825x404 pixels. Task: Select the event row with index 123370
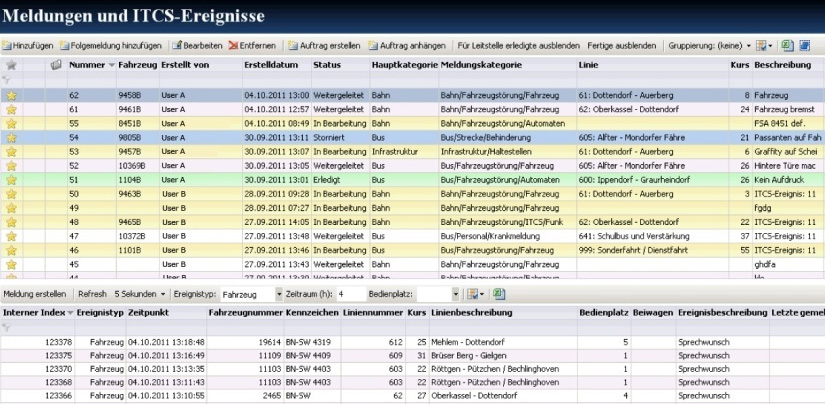click(412, 369)
